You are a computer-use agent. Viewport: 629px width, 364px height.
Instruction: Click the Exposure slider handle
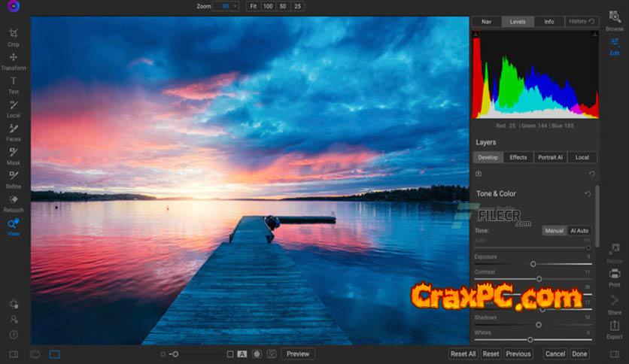click(533, 264)
